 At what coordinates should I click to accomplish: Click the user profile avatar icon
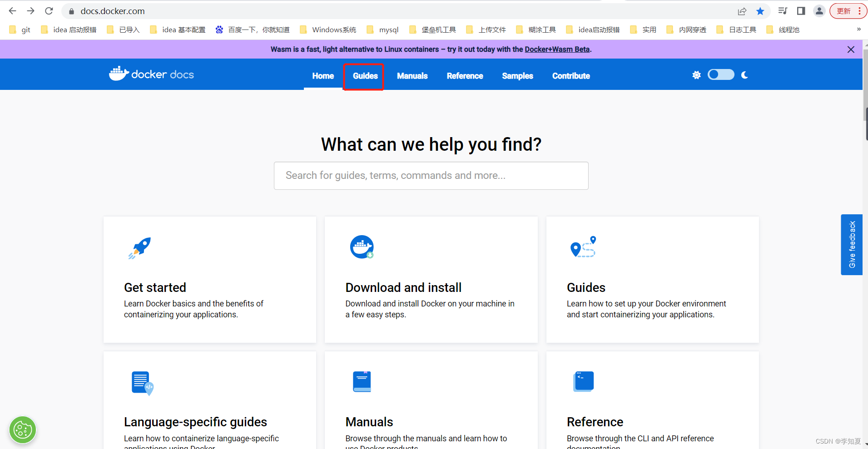[x=819, y=11]
